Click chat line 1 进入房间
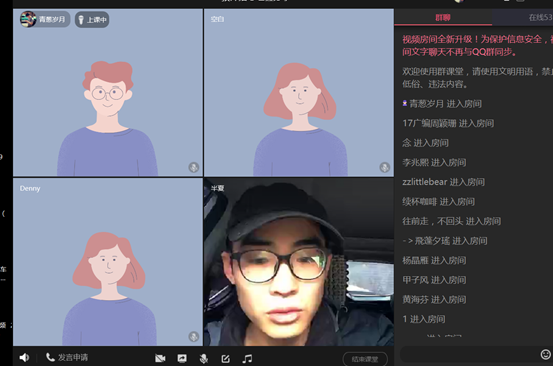Image resolution: width=553 pixels, height=366 pixels. tap(424, 319)
